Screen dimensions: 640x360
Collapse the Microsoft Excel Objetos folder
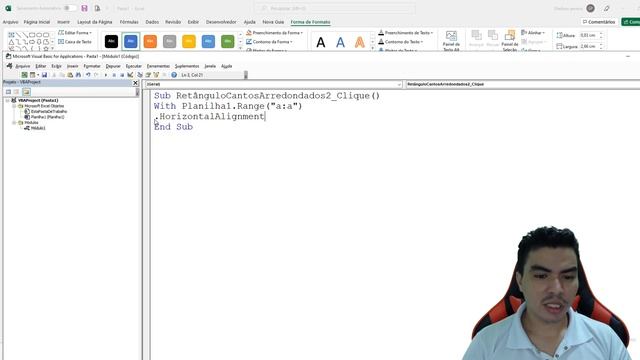pos(14,106)
